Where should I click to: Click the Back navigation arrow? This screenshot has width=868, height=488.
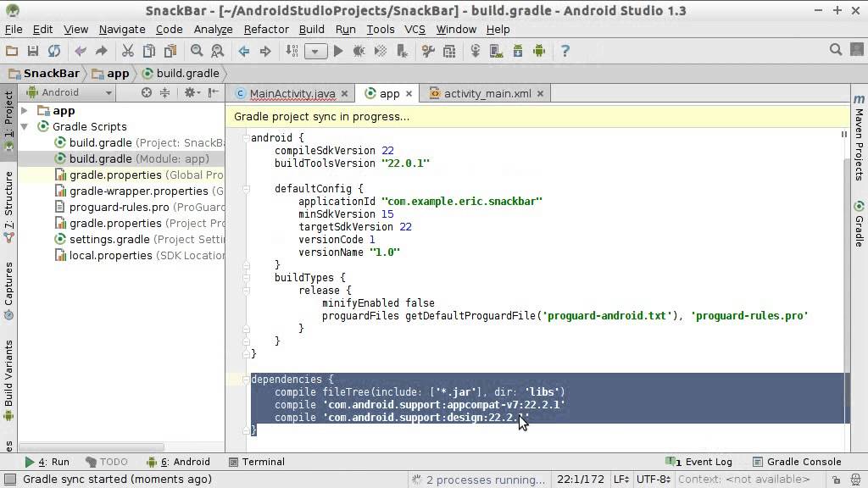tap(244, 51)
